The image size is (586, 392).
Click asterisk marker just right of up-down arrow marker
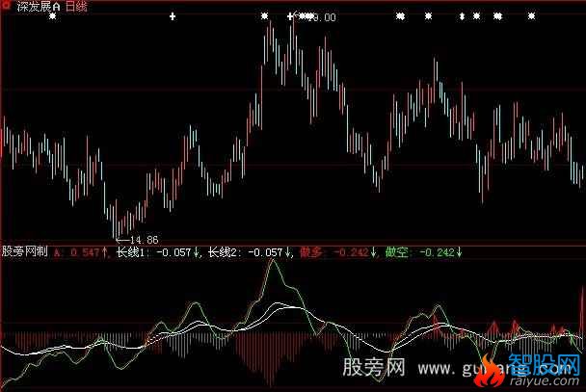[476, 16]
